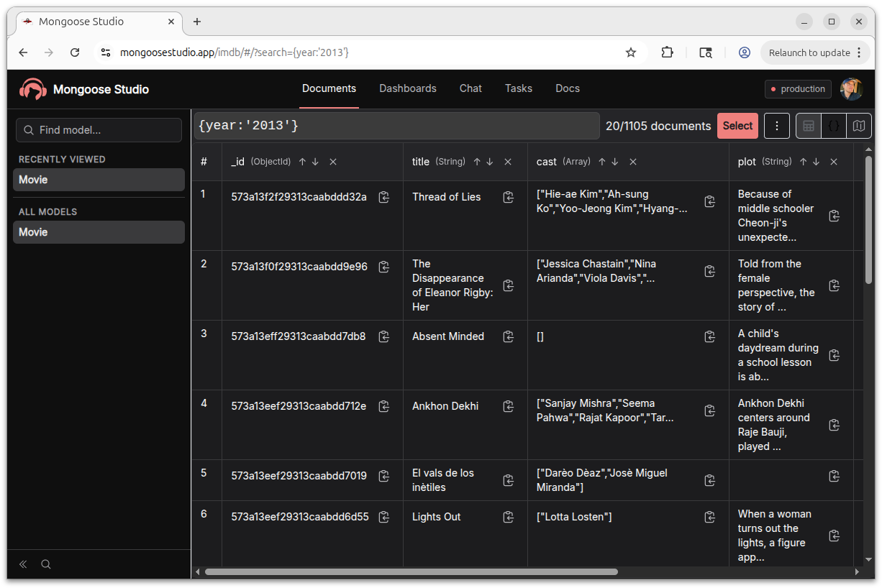Copy title El vals de los inètiles
Viewport: 882px width, 588px height.
tap(509, 480)
